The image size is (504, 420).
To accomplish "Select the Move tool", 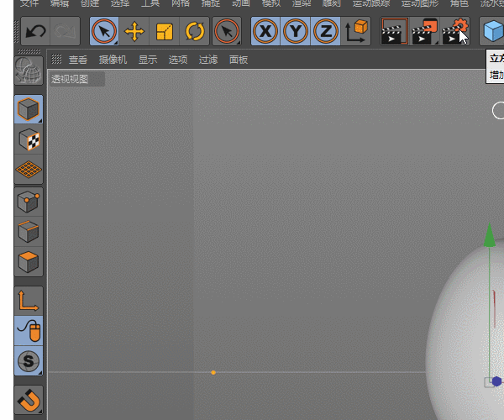I will point(134,31).
